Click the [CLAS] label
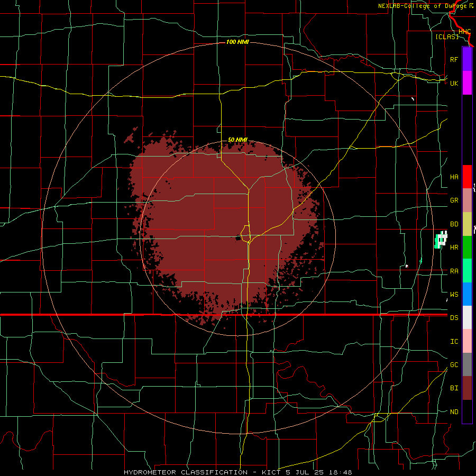 tap(447, 36)
